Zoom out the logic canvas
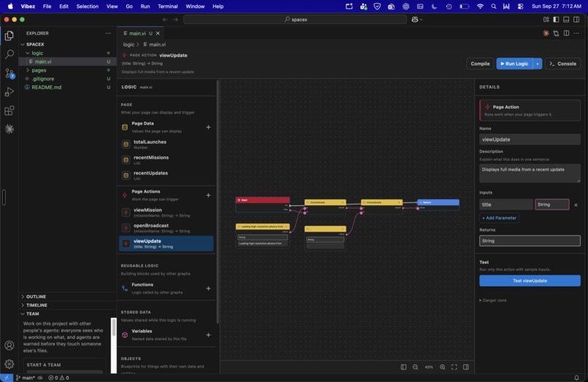Viewport: 588px width, 382px height. [x=415, y=367]
